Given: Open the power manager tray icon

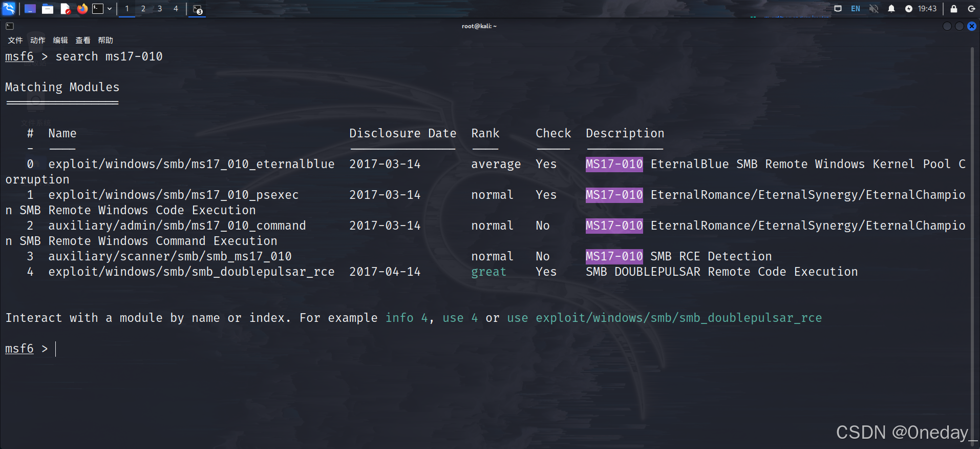Looking at the screenshot, I should coord(909,9).
